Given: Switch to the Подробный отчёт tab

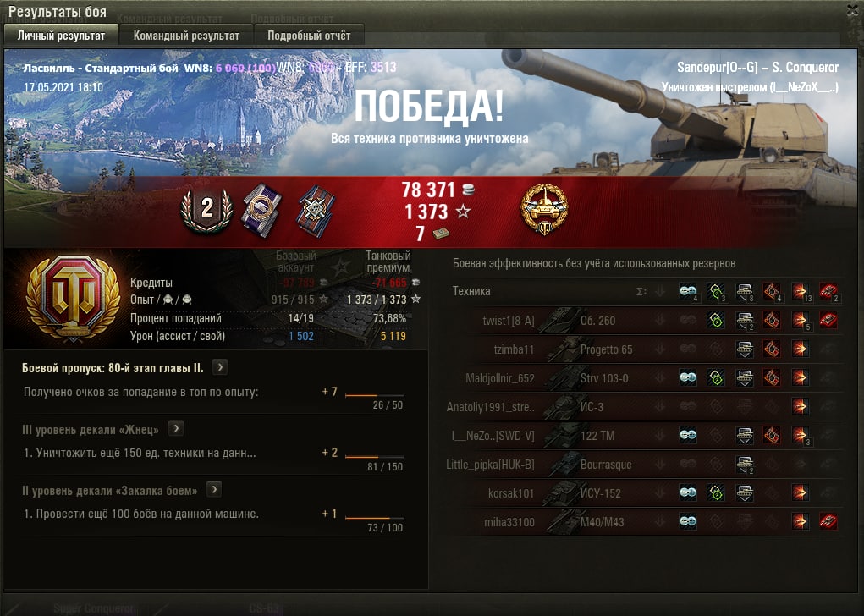Looking at the screenshot, I should [309, 36].
